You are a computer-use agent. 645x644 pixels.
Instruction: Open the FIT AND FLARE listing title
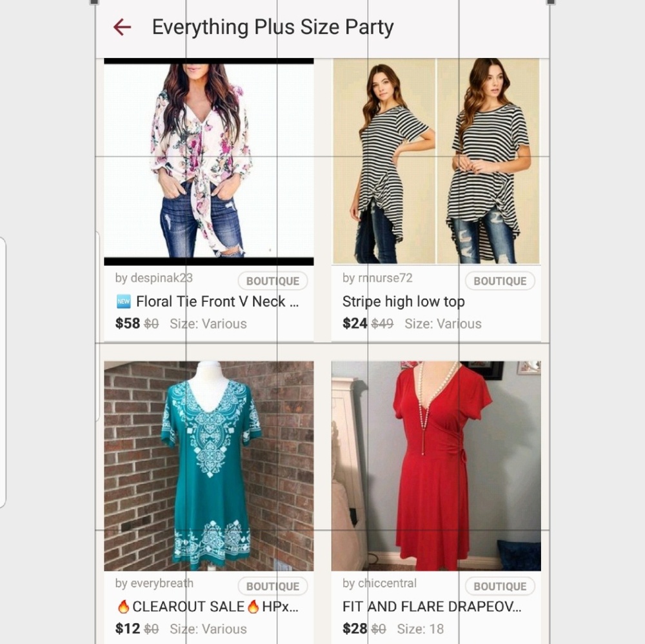coord(432,607)
